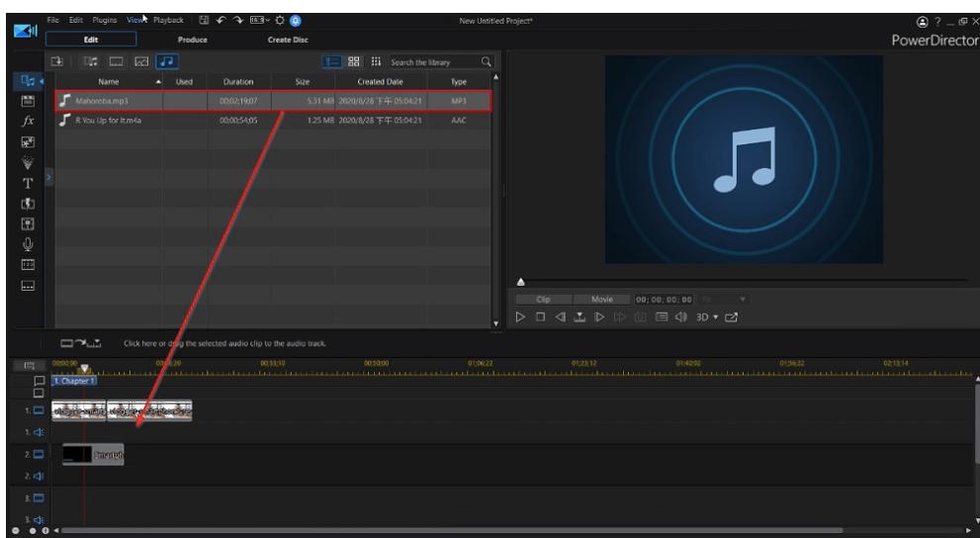Screen dimensions: 980x538
Task: Click the library search magnifier icon
Action: [487, 61]
